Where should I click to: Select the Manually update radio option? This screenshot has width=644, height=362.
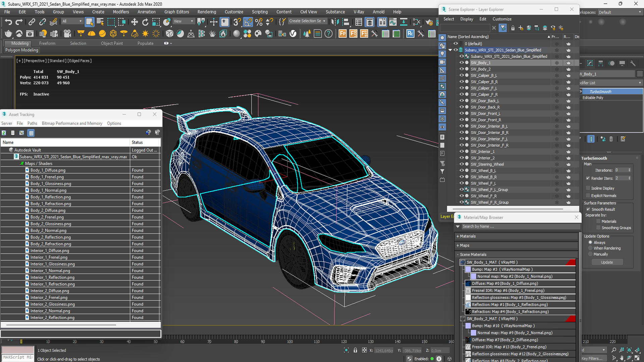(x=590, y=254)
